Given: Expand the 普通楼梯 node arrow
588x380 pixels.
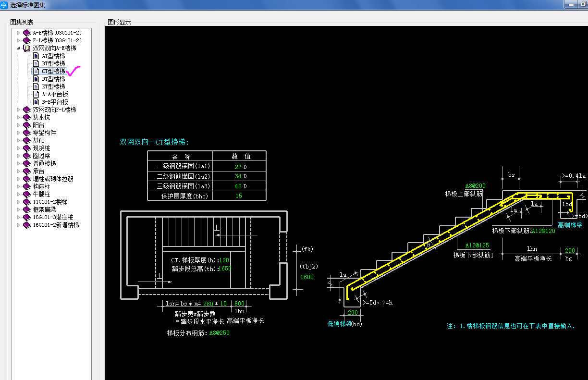Looking at the screenshot, I should coord(19,163).
